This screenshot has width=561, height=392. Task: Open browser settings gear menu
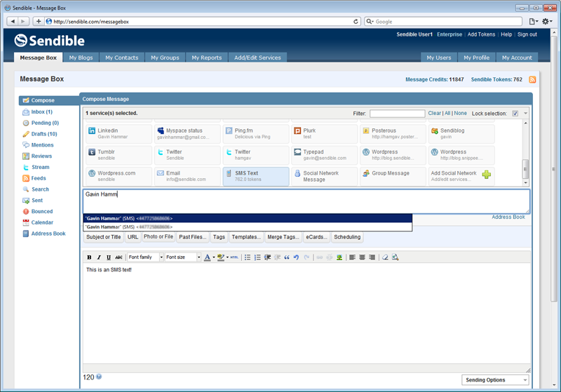[x=547, y=22]
